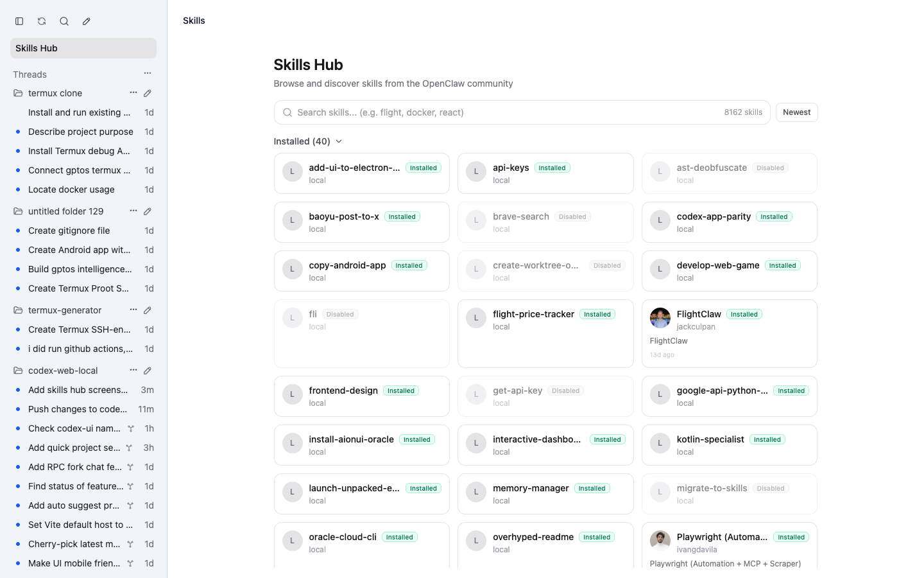Toggle the sidebar panel icon
924x578 pixels.
(19, 21)
